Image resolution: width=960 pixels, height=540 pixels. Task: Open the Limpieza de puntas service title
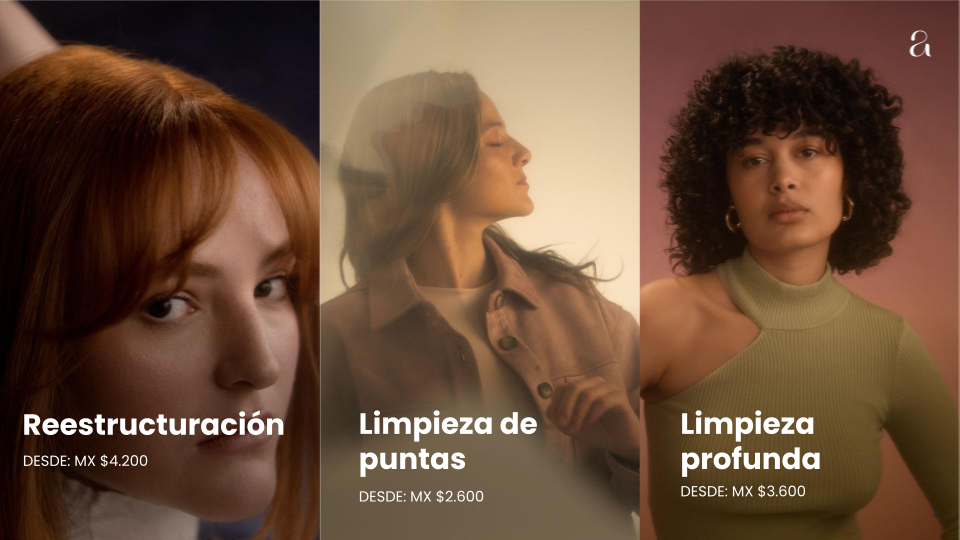[x=448, y=441]
